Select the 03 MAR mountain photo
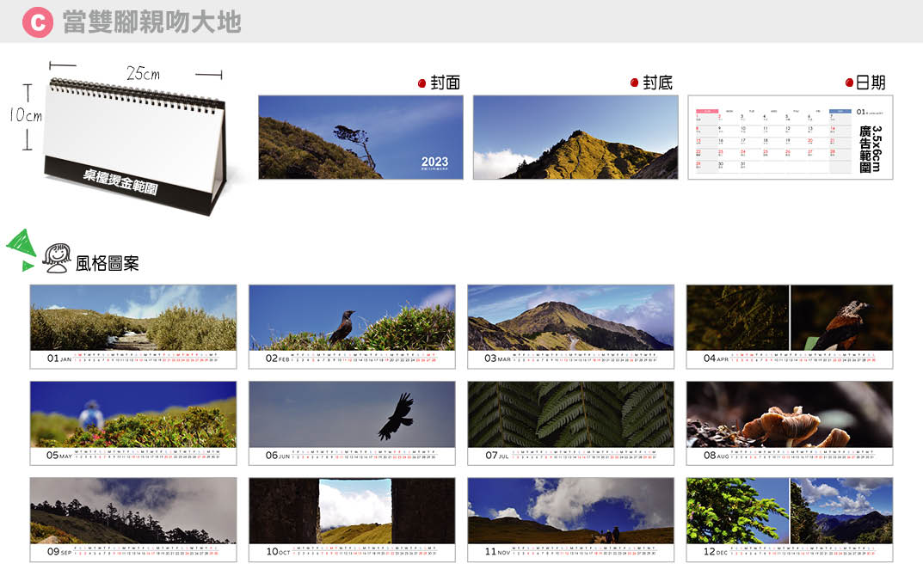Screen dimensions: 923x588 coord(570,317)
